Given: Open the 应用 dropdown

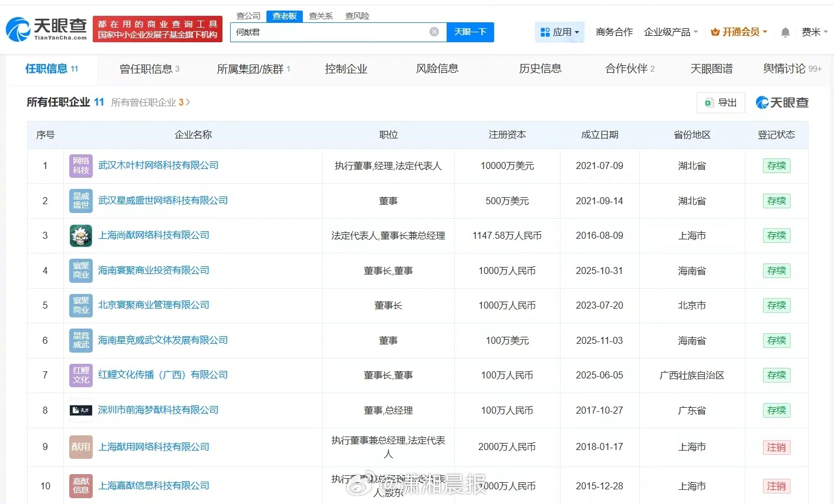Looking at the screenshot, I should [560, 32].
